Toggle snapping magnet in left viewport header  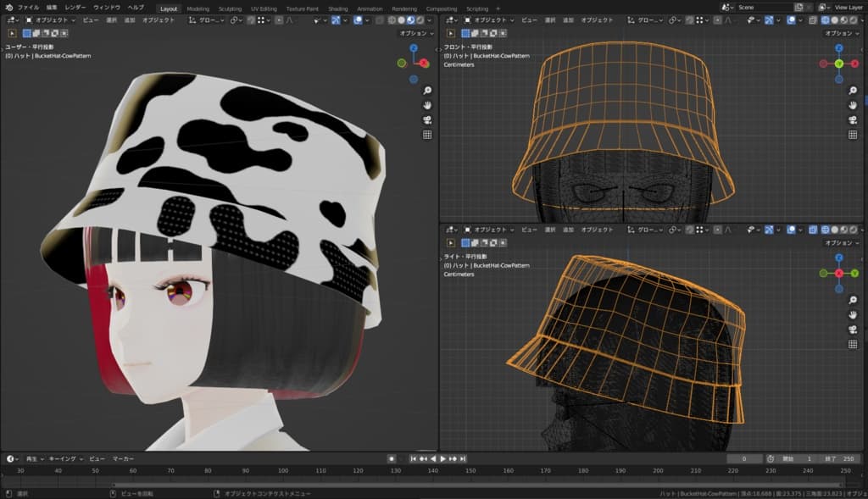[x=252, y=19]
